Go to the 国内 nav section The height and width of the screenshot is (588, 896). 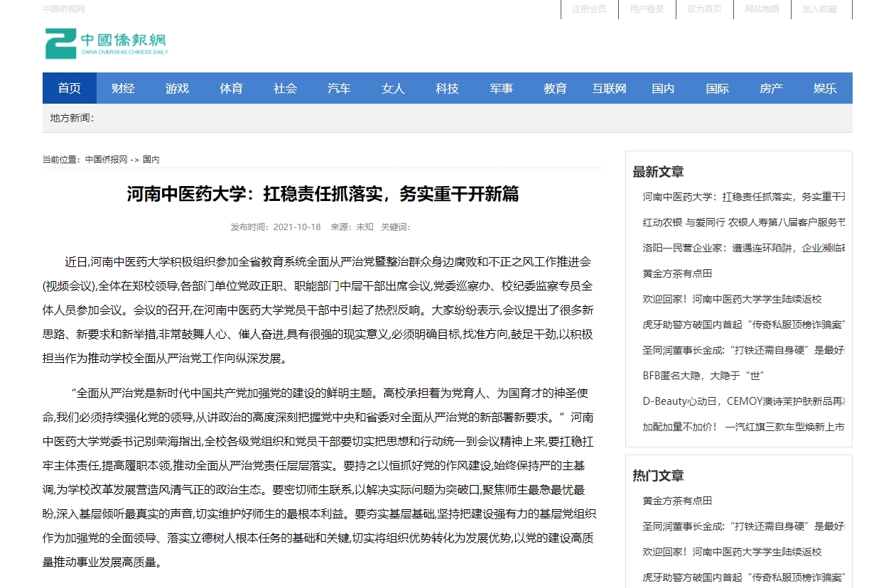click(664, 88)
